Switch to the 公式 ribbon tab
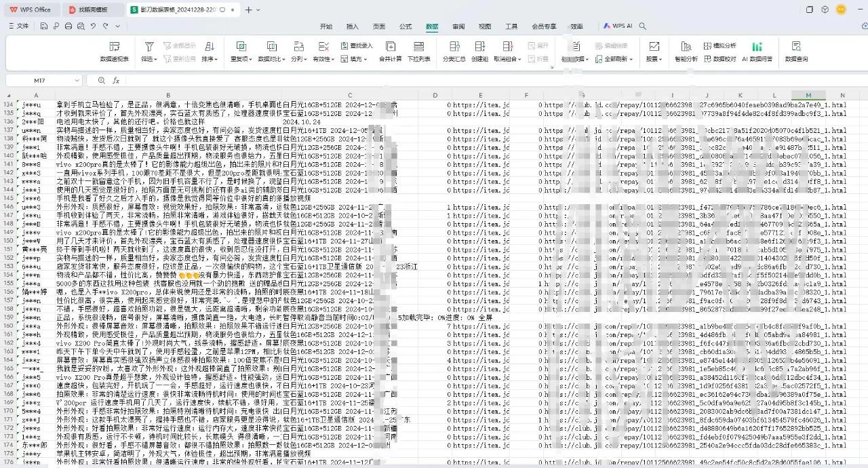Screen dimensions: 868x468 (405, 26)
